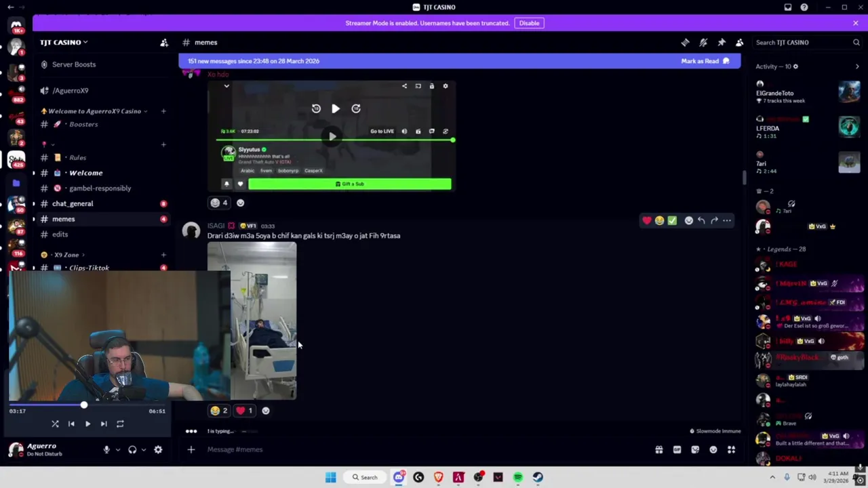Click the share icon on embedded video

point(404,86)
